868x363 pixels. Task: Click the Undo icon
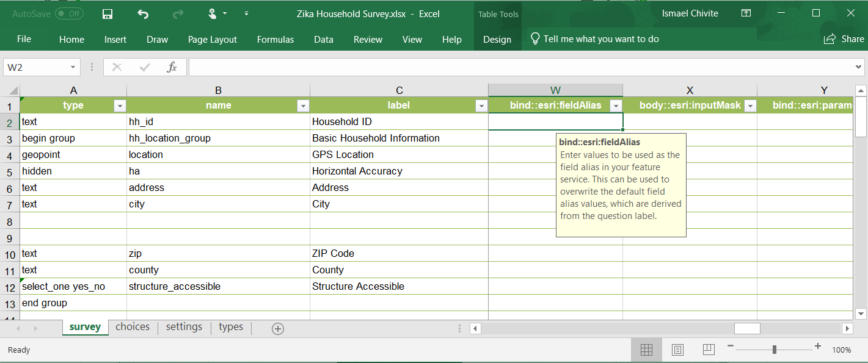pyautogui.click(x=143, y=13)
